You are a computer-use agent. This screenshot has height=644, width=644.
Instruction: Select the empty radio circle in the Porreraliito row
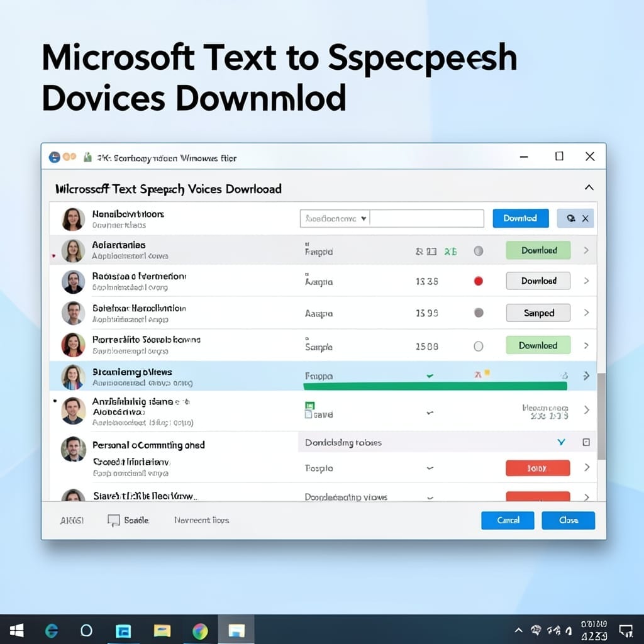pyautogui.click(x=479, y=347)
